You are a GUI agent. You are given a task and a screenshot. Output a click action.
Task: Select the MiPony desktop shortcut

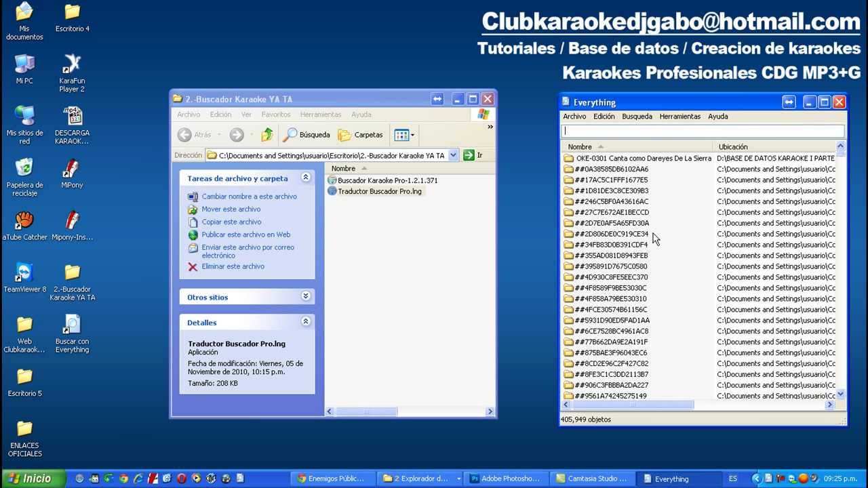click(72, 174)
